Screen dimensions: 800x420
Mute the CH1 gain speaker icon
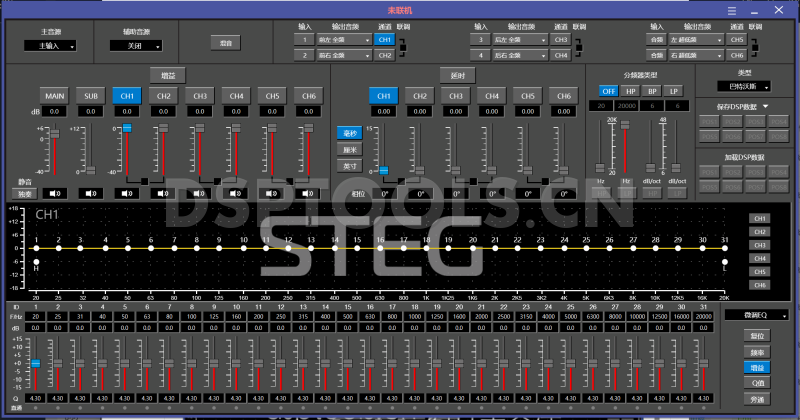point(127,192)
